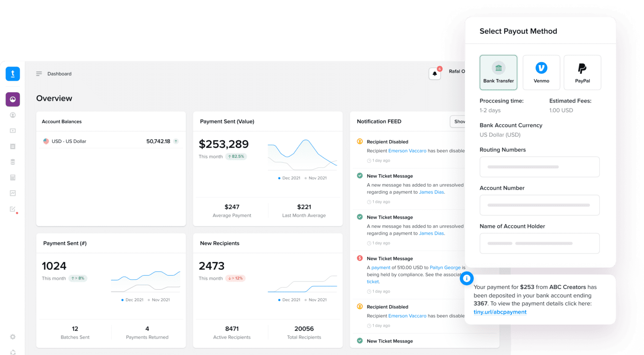Click the Routing Numbers input field
This screenshot has height=355, width=644.
coord(539,167)
